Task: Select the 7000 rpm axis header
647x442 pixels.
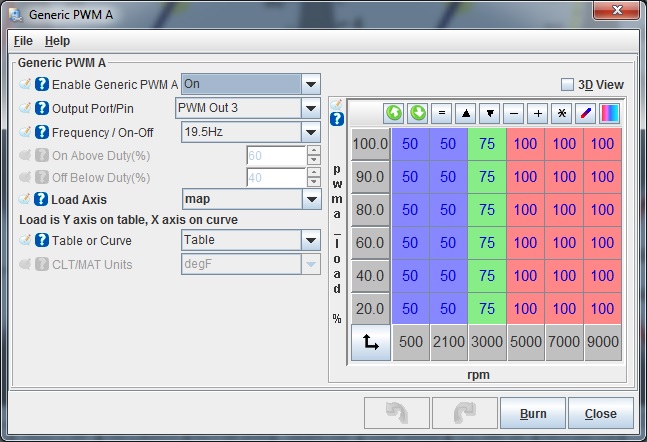Action: coord(564,342)
